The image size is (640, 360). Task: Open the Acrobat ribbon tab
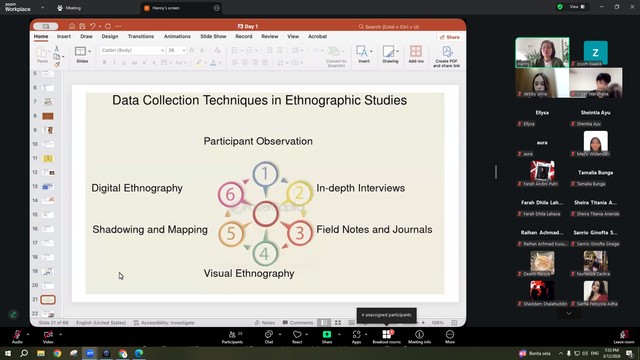point(318,37)
